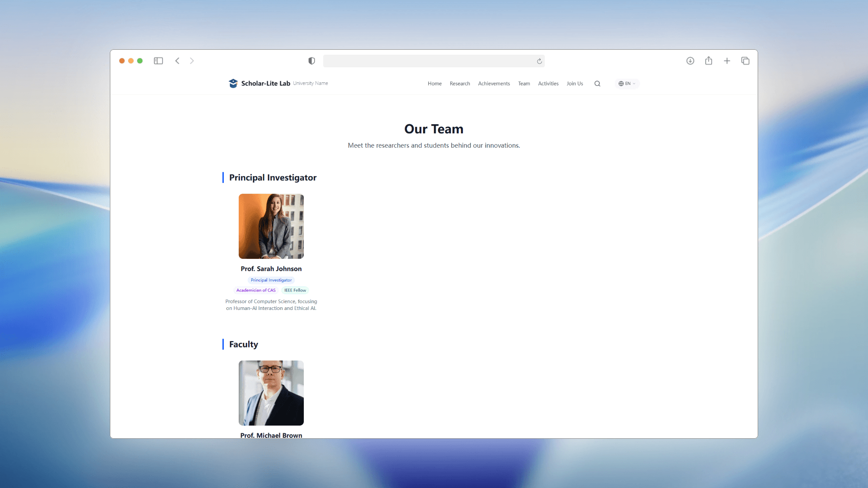Select Join Us in the navigation

pos(575,84)
